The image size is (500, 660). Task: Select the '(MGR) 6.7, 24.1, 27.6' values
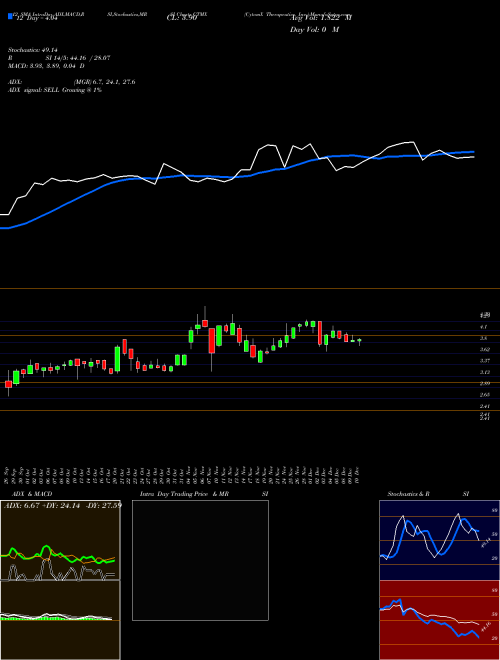105,82
